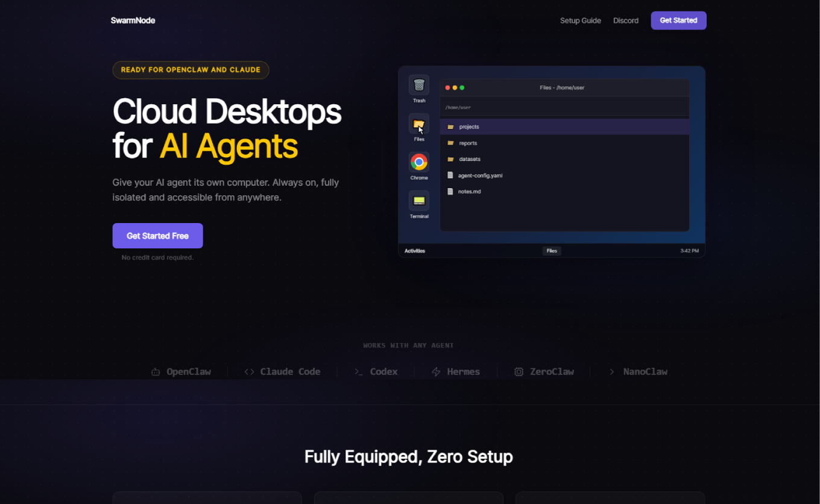The height and width of the screenshot is (504, 820).
Task: Click the OpenClaw robot icon
Action: click(x=156, y=372)
